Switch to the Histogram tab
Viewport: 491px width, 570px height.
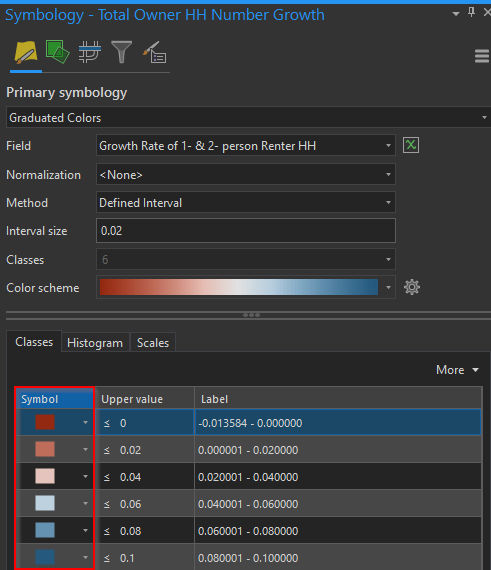(x=95, y=343)
